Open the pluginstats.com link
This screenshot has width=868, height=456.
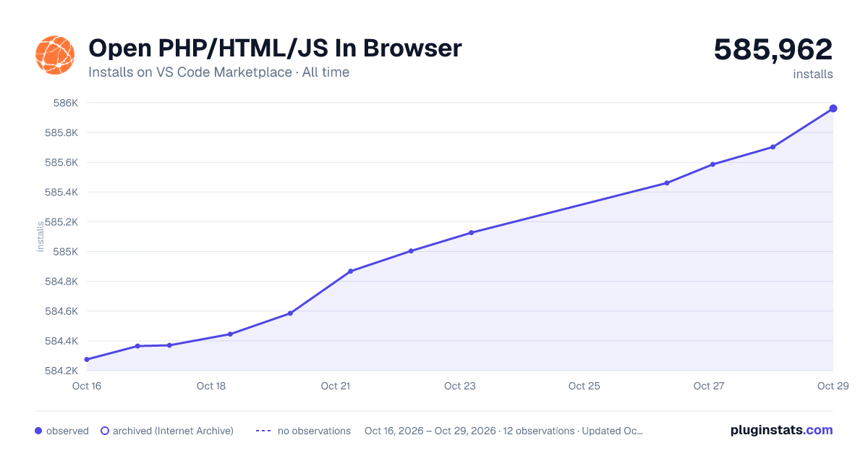click(x=782, y=430)
